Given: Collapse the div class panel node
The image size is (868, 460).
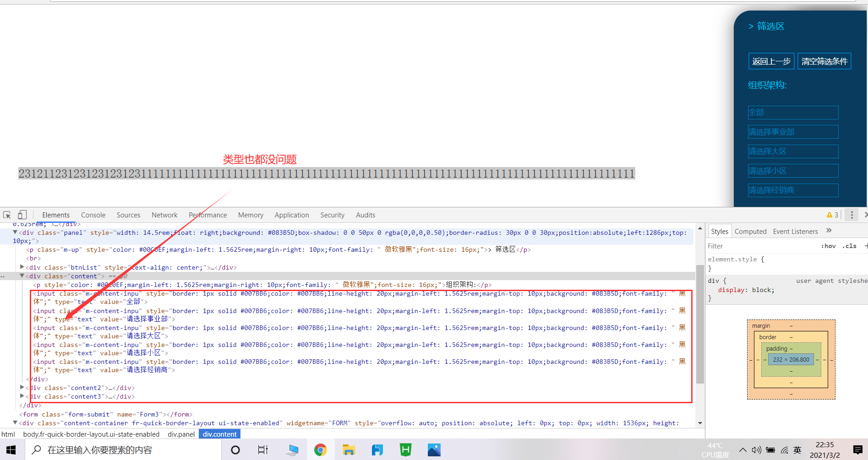Looking at the screenshot, I should pyautogui.click(x=15, y=233).
